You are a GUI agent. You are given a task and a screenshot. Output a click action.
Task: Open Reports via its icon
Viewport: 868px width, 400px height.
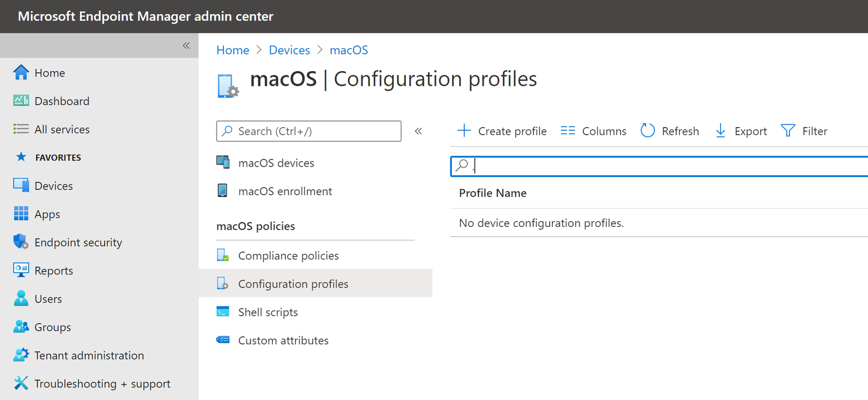(21, 270)
